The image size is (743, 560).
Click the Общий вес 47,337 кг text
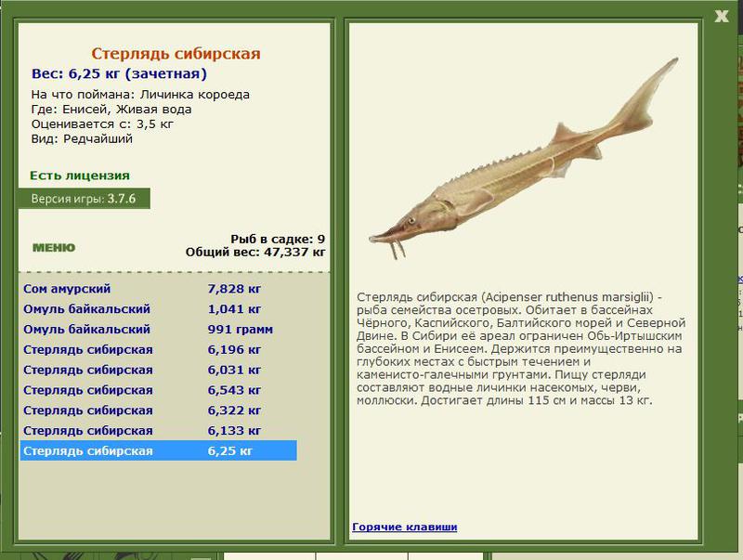[255, 252]
